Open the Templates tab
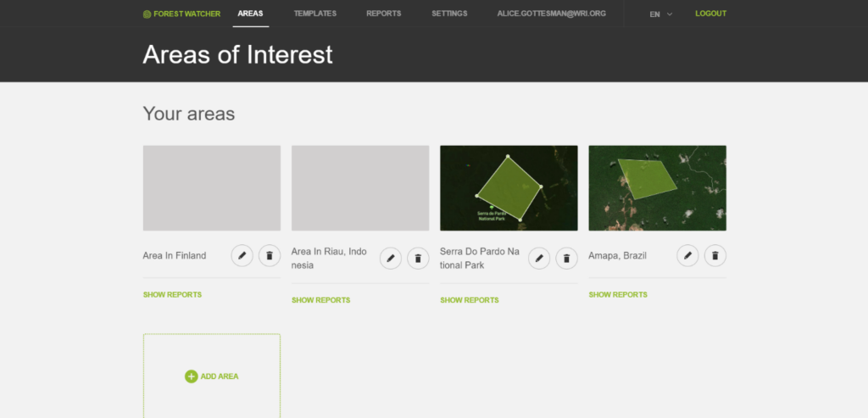868x418 pixels. pyautogui.click(x=315, y=14)
